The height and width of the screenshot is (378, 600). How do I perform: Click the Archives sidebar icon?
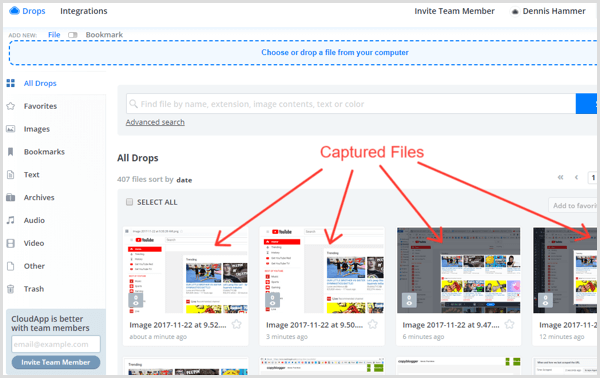[11, 197]
